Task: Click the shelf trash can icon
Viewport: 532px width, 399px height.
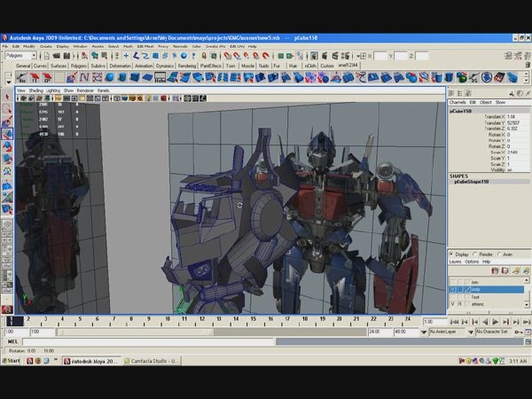Action: tap(528, 65)
